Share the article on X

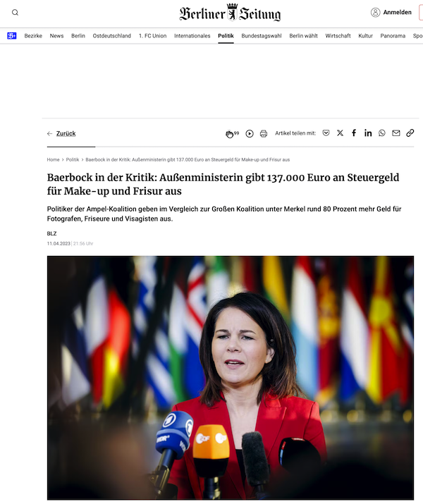click(340, 133)
